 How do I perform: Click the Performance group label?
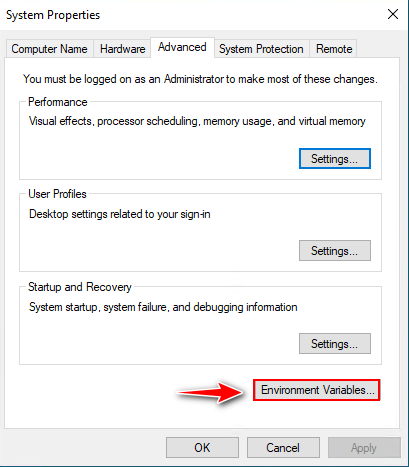click(58, 102)
